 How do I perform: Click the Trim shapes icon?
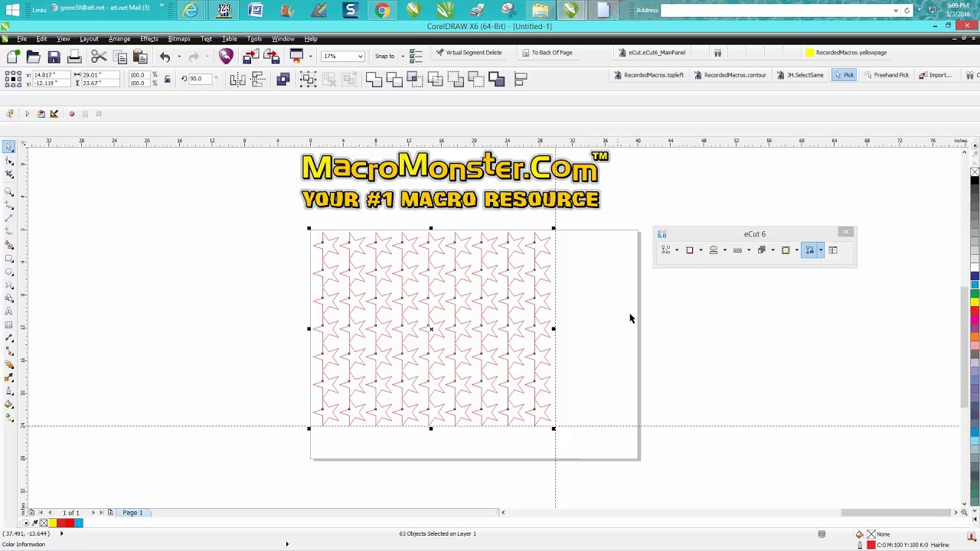[394, 79]
